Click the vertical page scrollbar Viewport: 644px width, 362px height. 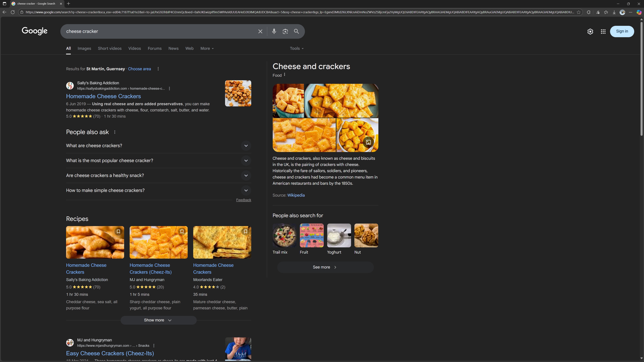point(641,79)
